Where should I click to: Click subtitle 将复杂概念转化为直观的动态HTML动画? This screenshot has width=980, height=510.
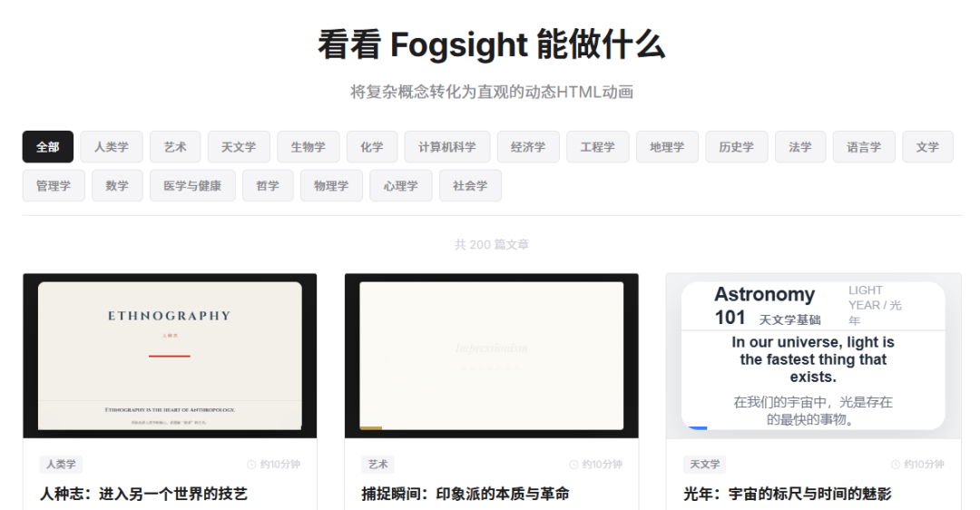pyautogui.click(x=492, y=92)
